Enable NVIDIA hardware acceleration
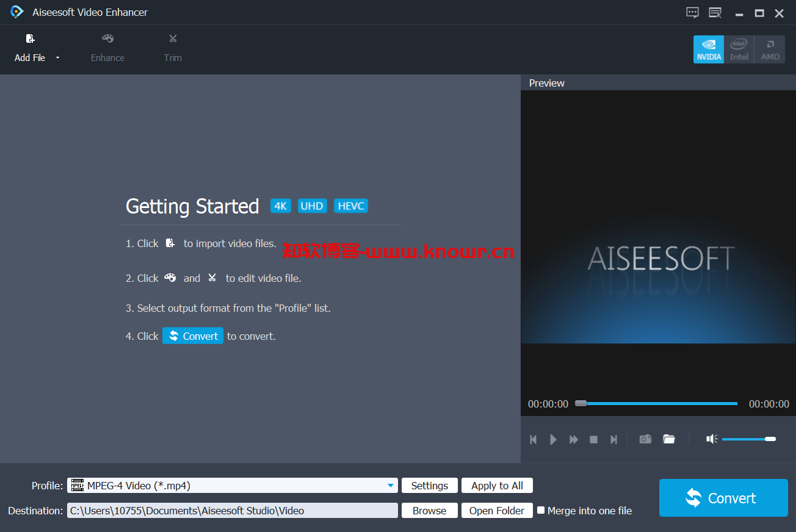Image resolution: width=796 pixels, height=532 pixels. click(x=709, y=49)
